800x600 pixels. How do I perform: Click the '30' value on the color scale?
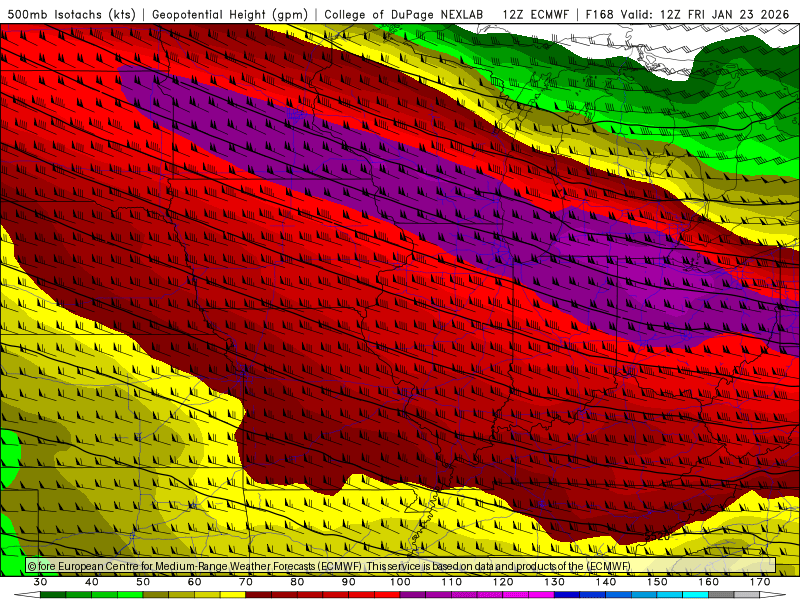point(40,582)
